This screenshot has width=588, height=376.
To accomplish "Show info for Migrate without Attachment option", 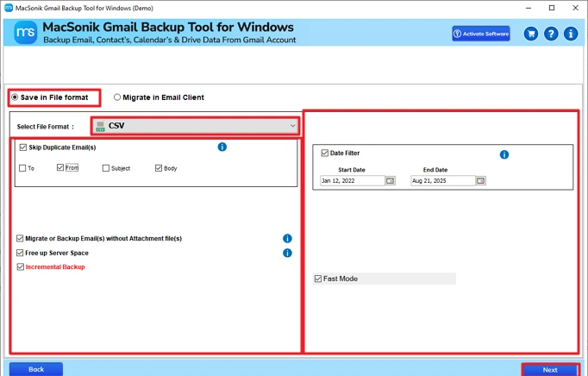I will pyautogui.click(x=287, y=238).
